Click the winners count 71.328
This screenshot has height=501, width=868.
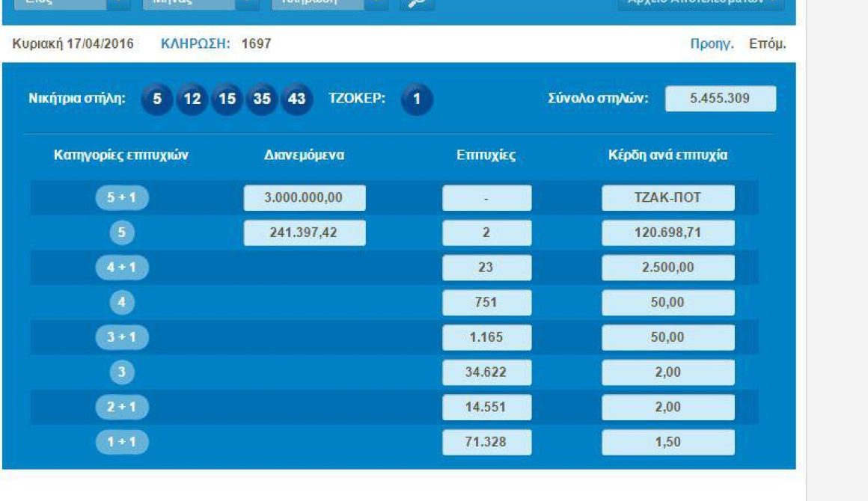(486, 442)
